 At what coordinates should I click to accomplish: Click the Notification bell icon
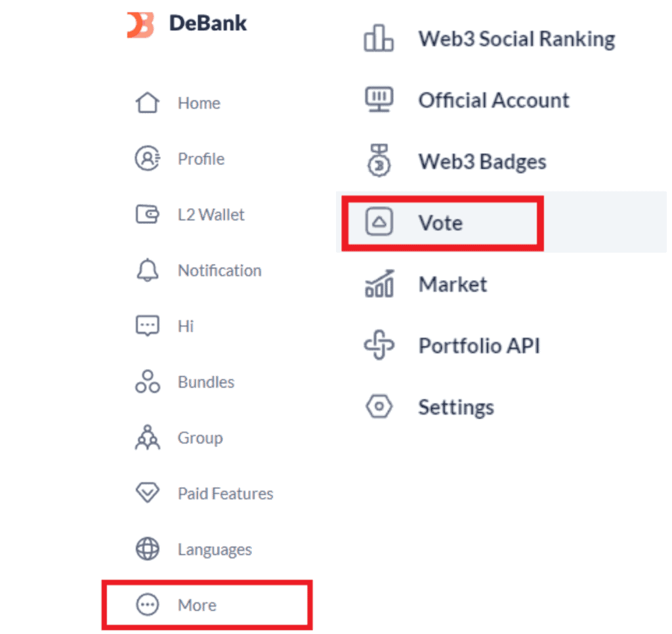pyautogui.click(x=147, y=270)
